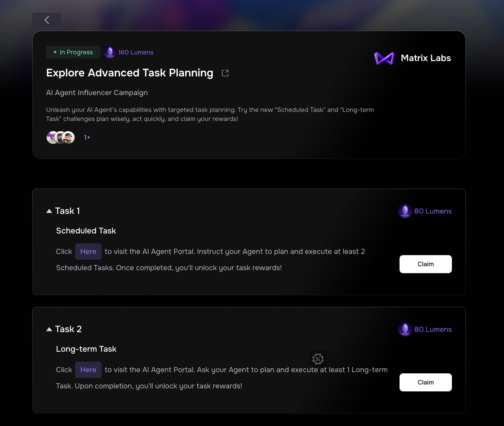Click the floating gear icon in Task 2
The height and width of the screenshot is (426, 504).
point(318,359)
